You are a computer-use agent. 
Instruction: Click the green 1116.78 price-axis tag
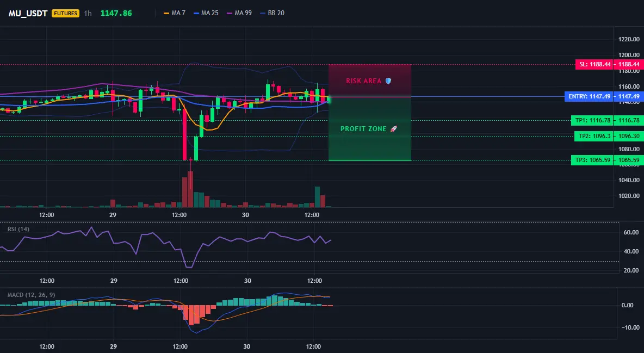click(x=628, y=120)
